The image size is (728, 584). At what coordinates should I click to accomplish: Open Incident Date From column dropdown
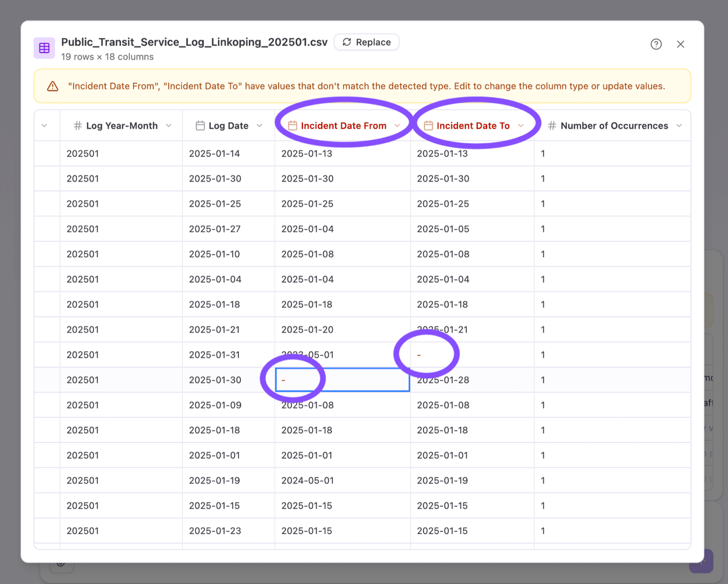click(397, 126)
